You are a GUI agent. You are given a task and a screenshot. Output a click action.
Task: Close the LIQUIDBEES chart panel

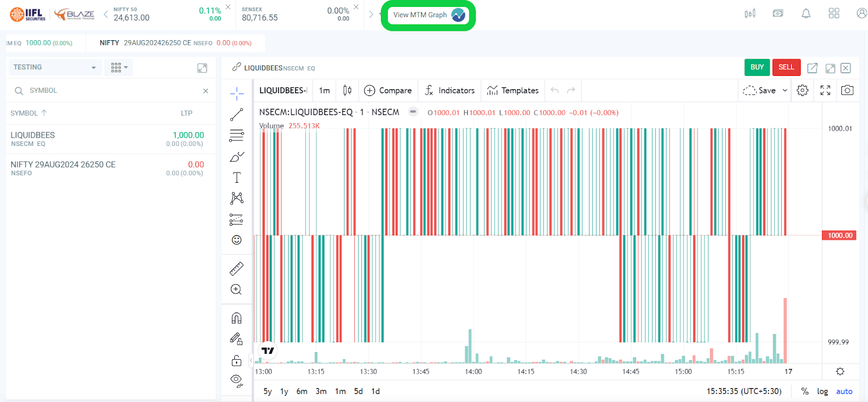[x=846, y=68]
